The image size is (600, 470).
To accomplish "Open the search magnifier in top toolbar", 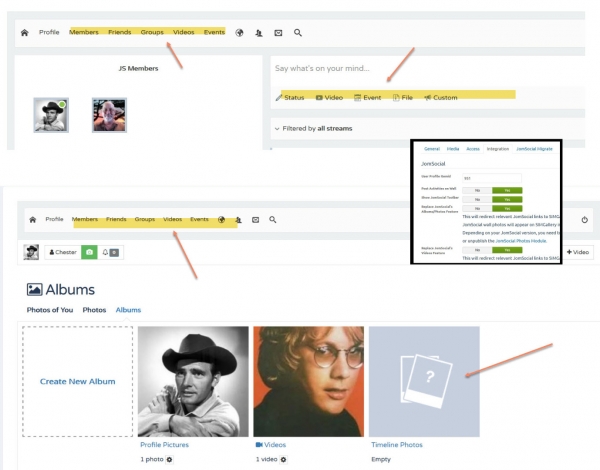I will 297,33.
